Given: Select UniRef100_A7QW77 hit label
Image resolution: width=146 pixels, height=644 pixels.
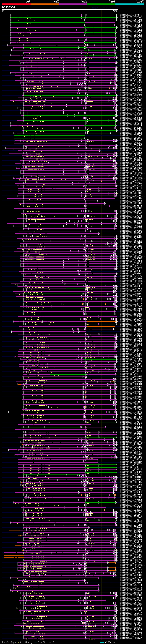Looking at the screenshot, I should coord(131,37).
